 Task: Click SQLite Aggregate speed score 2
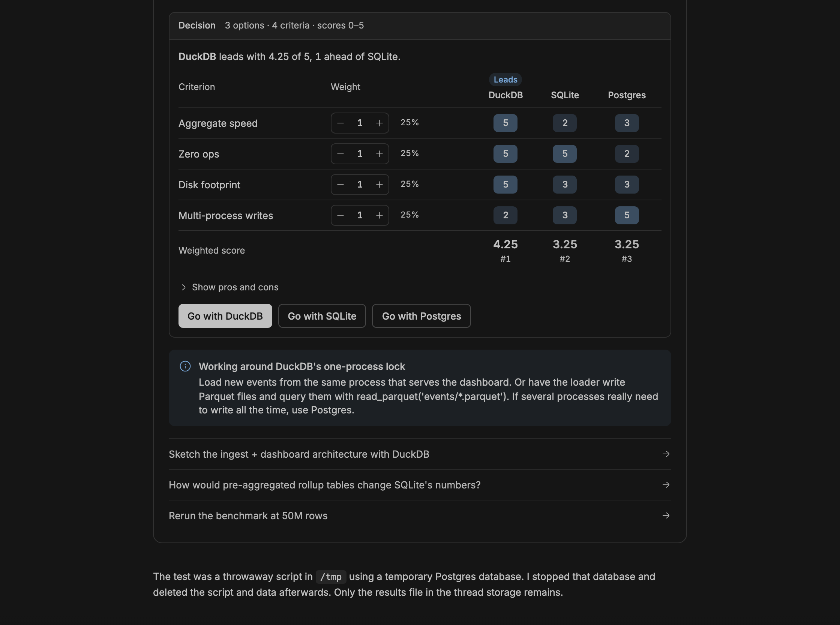click(565, 123)
